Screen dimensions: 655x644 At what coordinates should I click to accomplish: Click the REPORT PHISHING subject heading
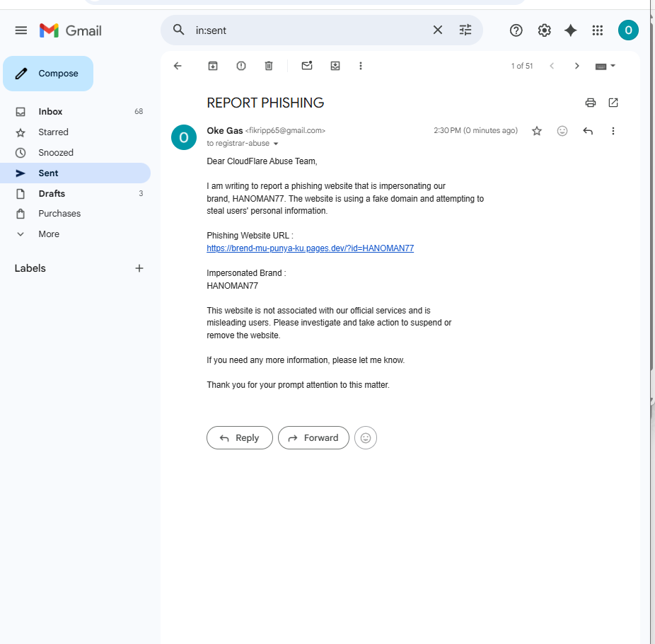coord(265,103)
